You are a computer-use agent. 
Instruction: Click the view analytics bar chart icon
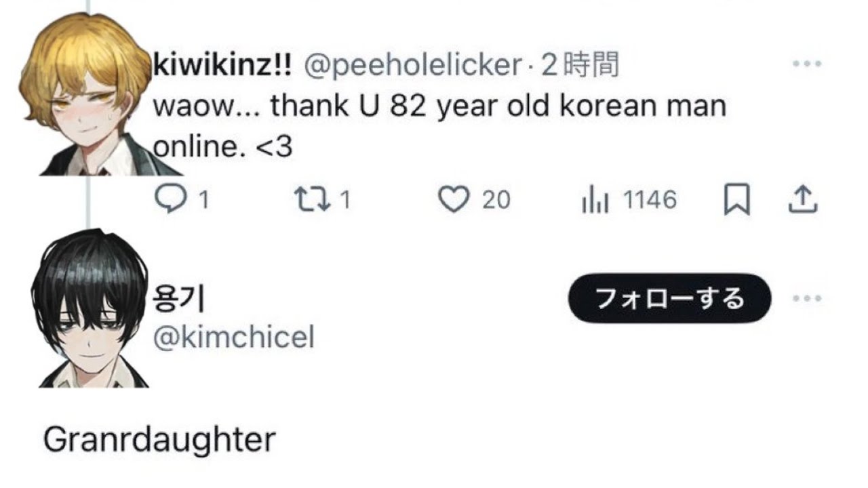pos(596,201)
